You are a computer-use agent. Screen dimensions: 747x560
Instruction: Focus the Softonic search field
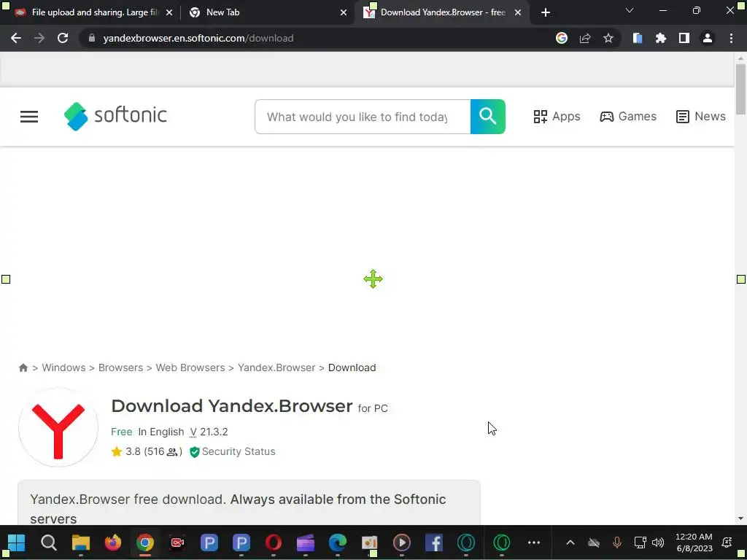click(363, 117)
